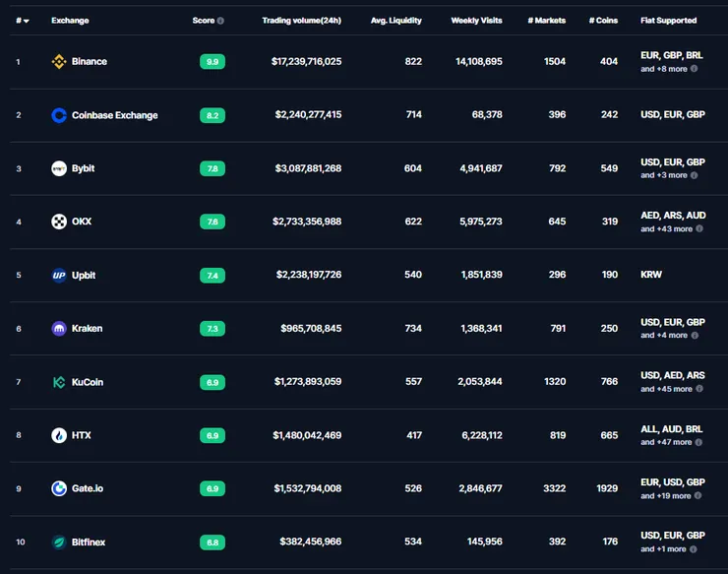Open the Bitfinex exchange link
Screen dimensions: 728x574
coord(89,542)
